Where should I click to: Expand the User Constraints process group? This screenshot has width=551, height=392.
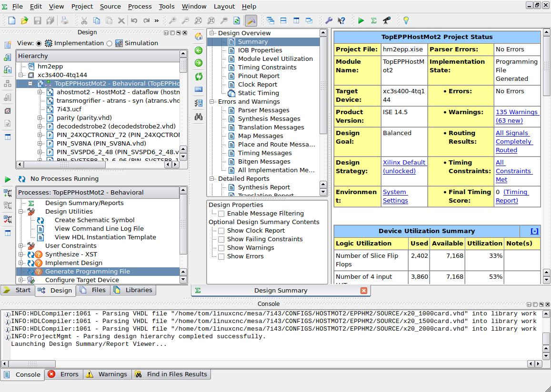[x=21, y=245]
